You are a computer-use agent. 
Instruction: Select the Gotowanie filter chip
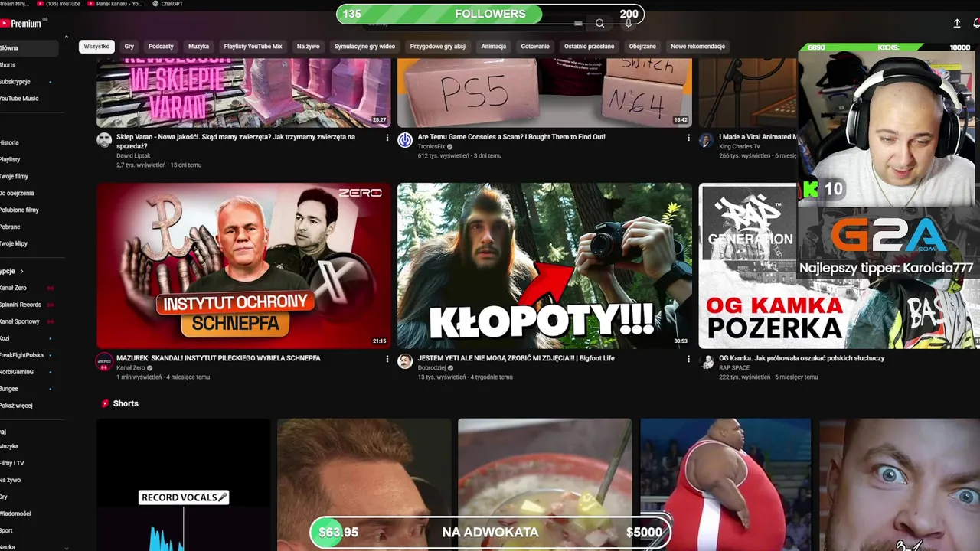pyautogui.click(x=535, y=47)
